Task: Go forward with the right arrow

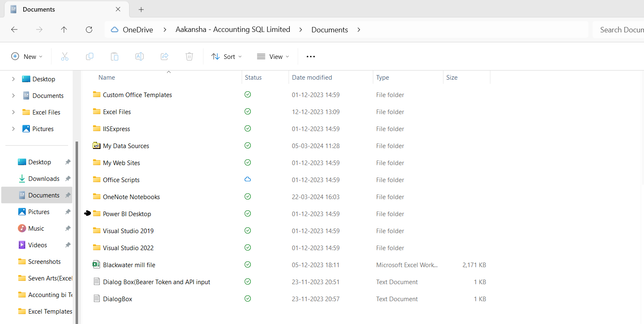Action: [x=39, y=29]
